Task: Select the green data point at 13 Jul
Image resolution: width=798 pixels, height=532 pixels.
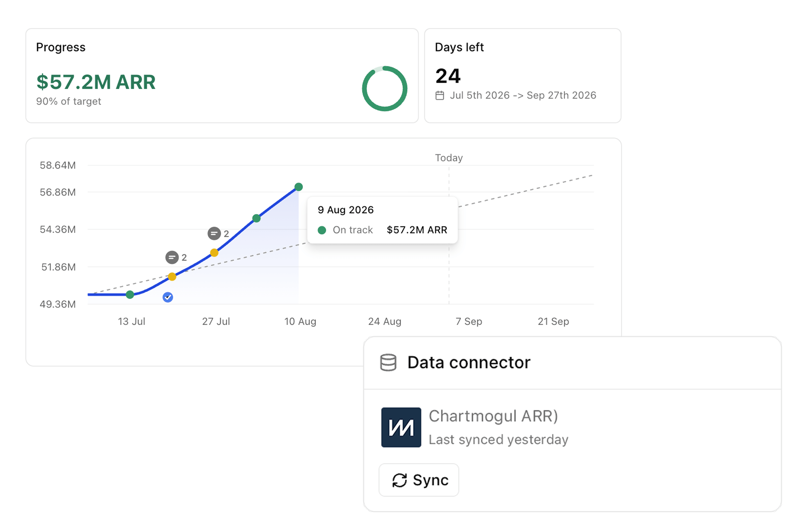Action: (130, 295)
